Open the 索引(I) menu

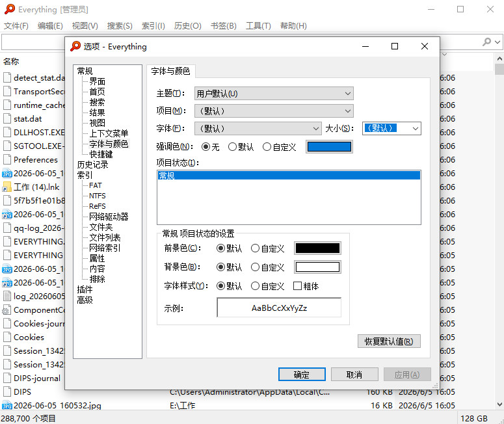[x=153, y=26]
